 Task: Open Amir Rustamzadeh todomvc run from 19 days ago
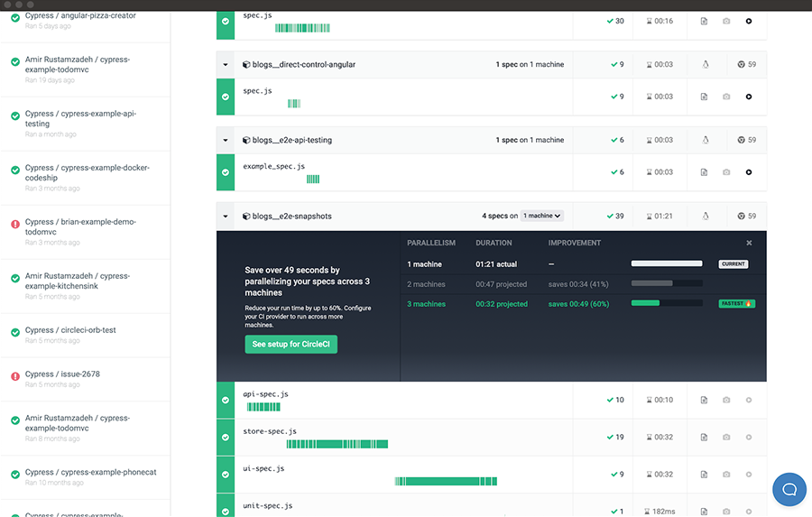(x=86, y=70)
